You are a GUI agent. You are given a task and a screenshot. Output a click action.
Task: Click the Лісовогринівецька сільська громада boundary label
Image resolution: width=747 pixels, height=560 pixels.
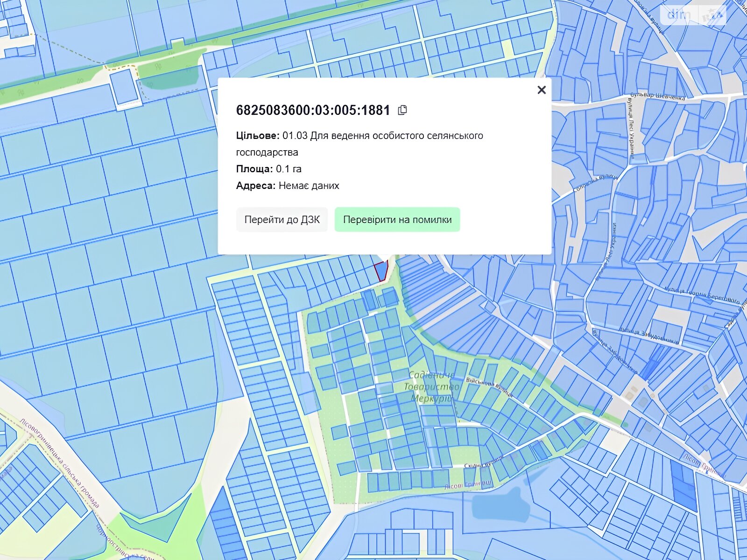[x=60, y=462]
